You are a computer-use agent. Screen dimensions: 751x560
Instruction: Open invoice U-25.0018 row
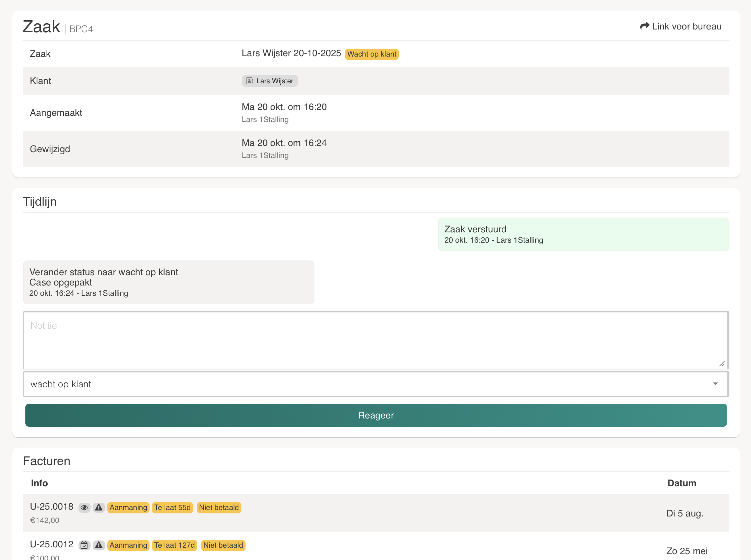click(51, 507)
